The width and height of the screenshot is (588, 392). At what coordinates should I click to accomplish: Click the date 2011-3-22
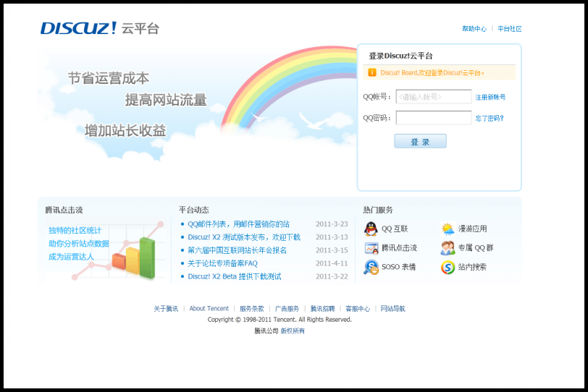(332, 276)
